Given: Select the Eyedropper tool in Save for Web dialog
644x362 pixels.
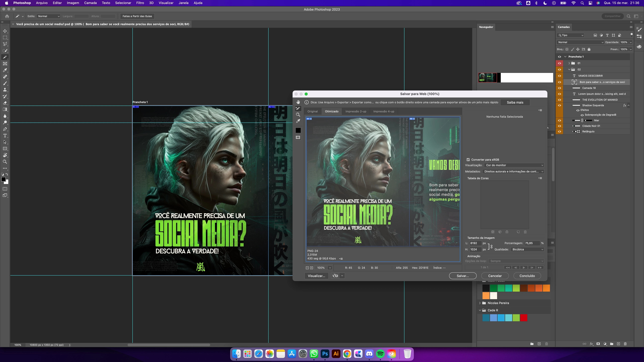Looking at the screenshot, I should click(x=298, y=121).
